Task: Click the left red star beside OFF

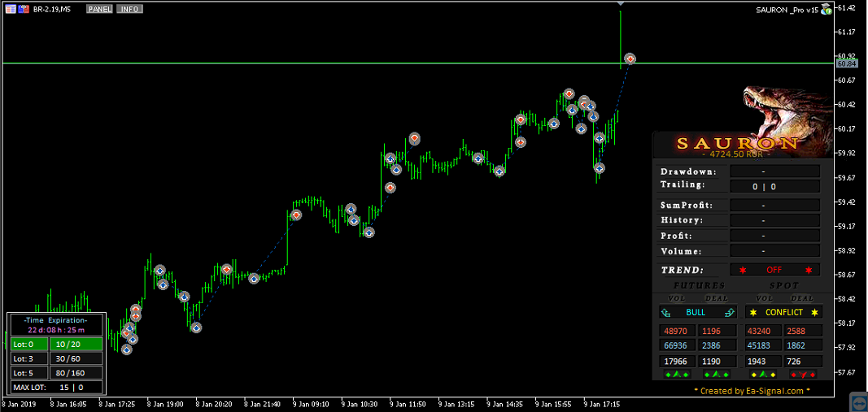Action: [x=743, y=270]
